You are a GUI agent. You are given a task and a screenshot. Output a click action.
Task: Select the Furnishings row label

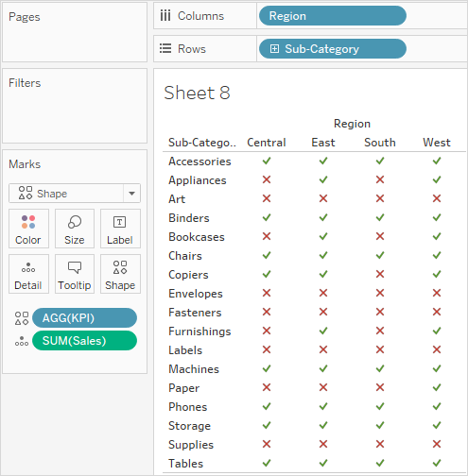tap(199, 331)
